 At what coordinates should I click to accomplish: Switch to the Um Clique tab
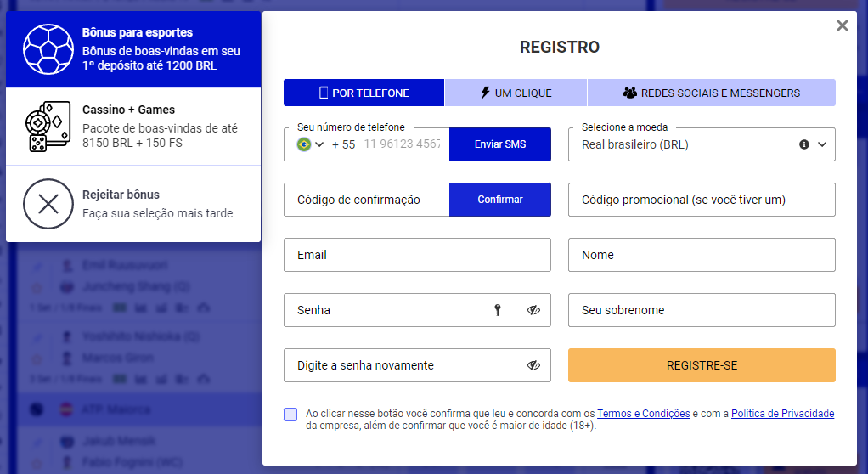516,93
